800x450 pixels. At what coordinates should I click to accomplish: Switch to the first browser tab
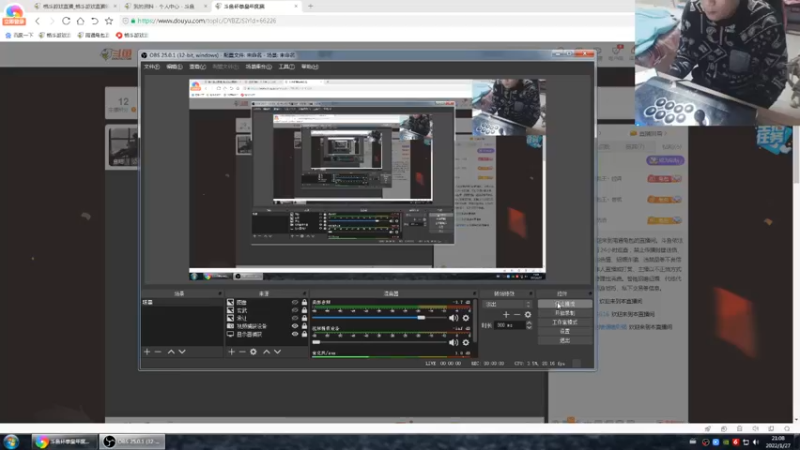click(75, 6)
